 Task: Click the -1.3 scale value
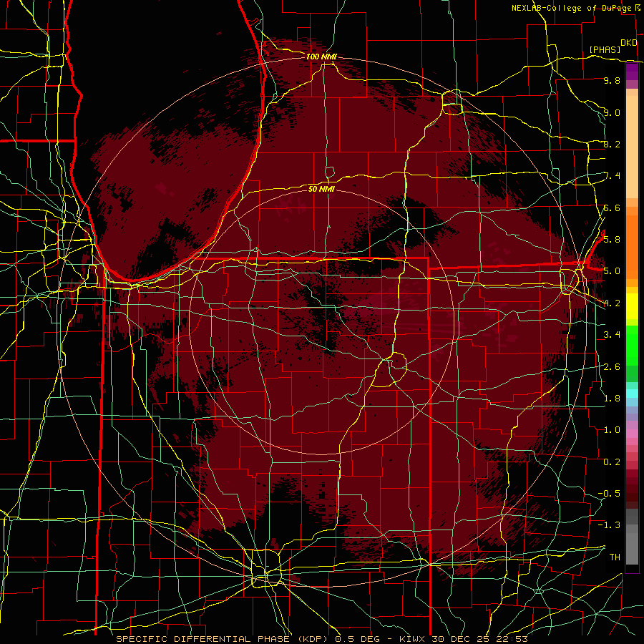(609, 525)
